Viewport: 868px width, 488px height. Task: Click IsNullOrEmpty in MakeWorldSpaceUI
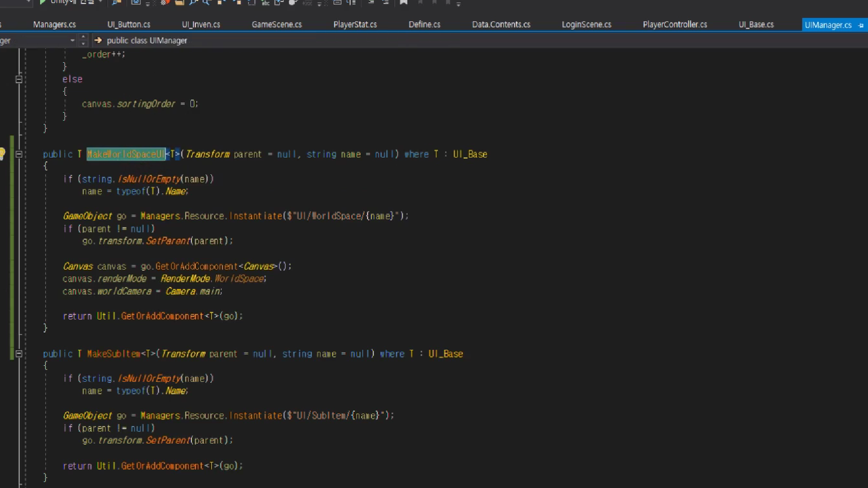point(149,179)
